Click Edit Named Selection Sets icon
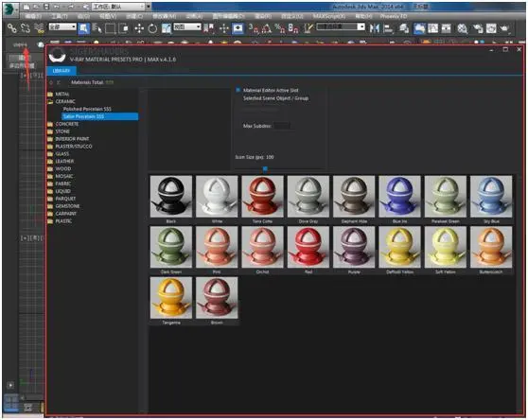Screen dimensions: 528x420 point(308,28)
